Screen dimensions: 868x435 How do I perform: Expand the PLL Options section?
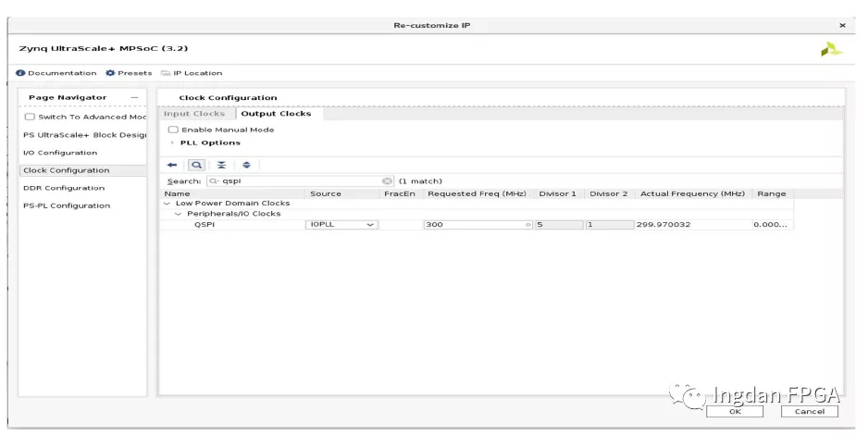[172, 143]
